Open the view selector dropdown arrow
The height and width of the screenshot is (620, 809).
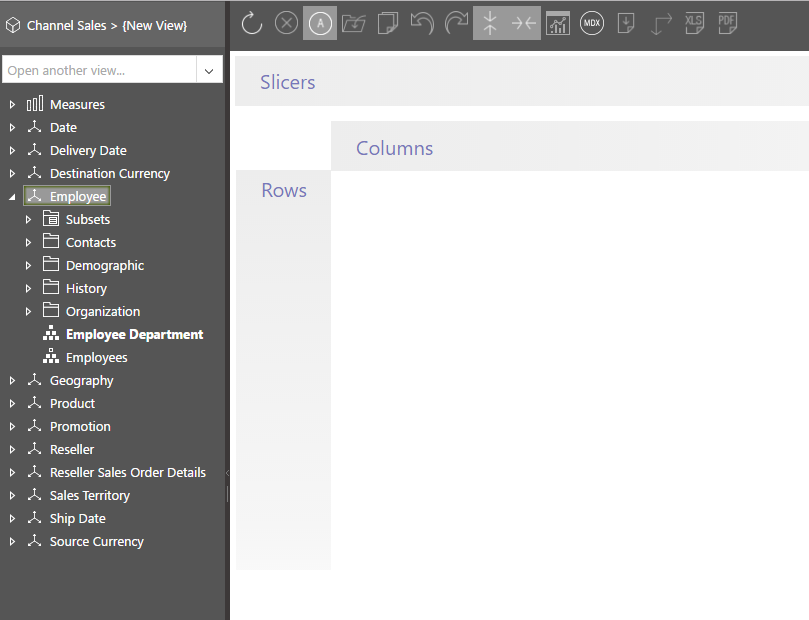(209, 71)
